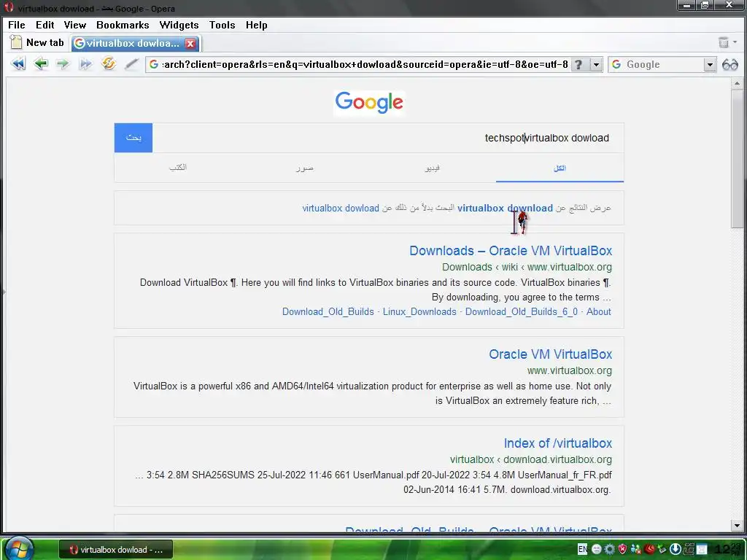
Task: Expand the closed tabs trash dropdown arrow
Action: coord(735,42)
